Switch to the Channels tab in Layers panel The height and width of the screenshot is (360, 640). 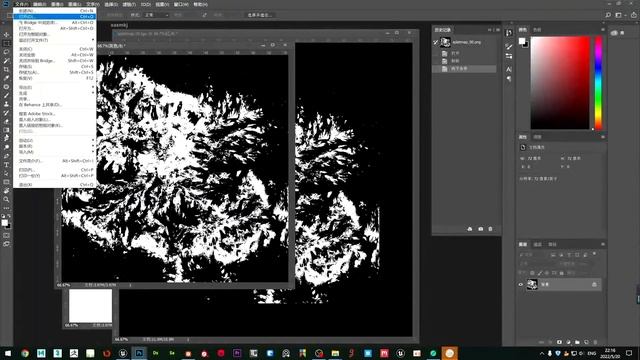538,244
